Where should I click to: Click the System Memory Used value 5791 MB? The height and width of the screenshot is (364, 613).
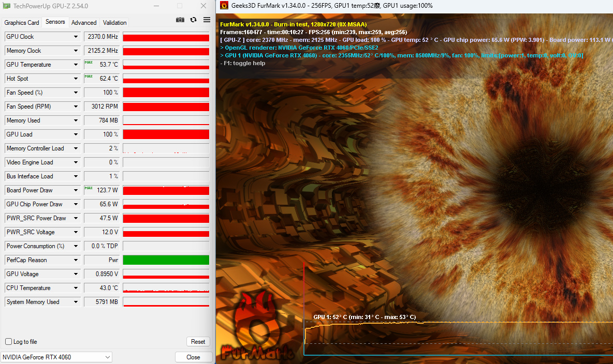click(x=101, y=302)
